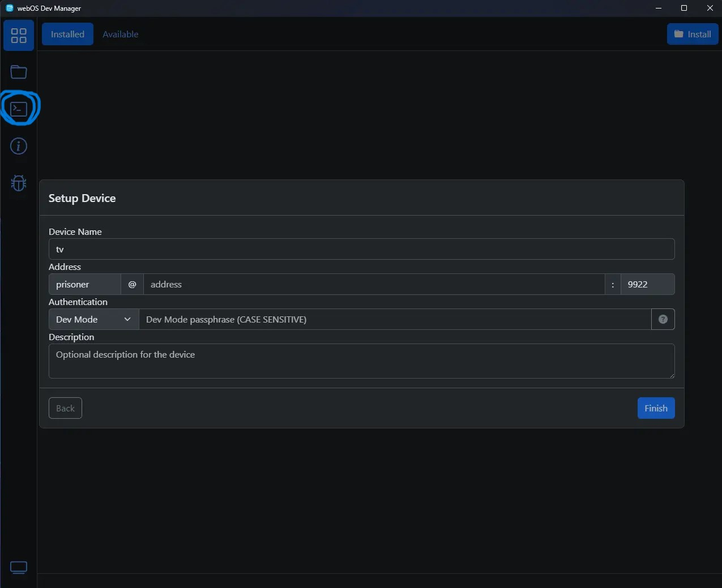Minimize the webOS Dev Manager window
The height and width of the screenshot is (588, 722).
[659, 8]
